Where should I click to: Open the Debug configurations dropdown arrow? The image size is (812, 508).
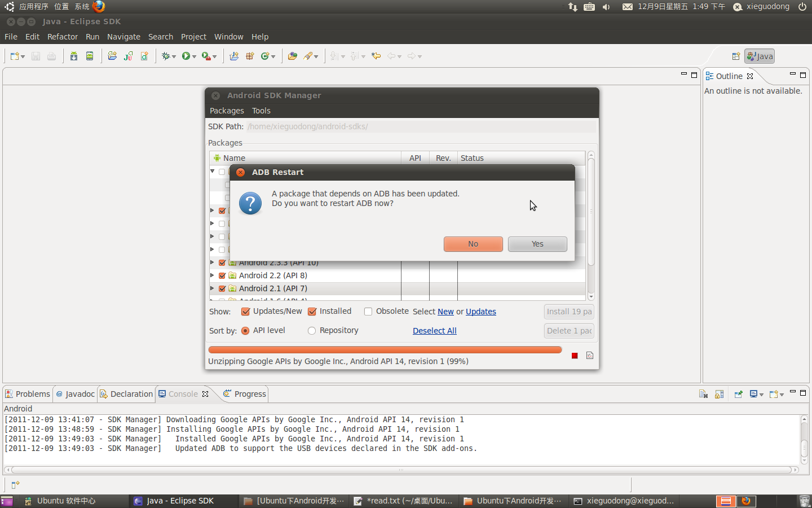(174, 56)
